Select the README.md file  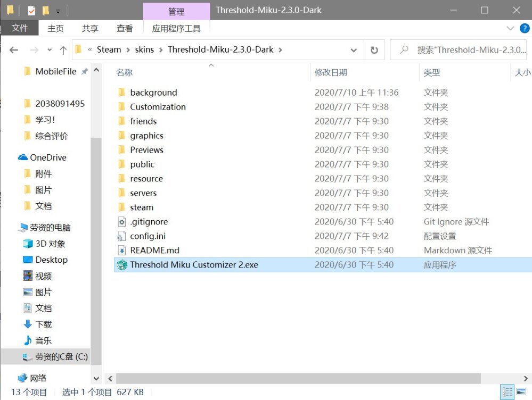[x=155, y=250]
